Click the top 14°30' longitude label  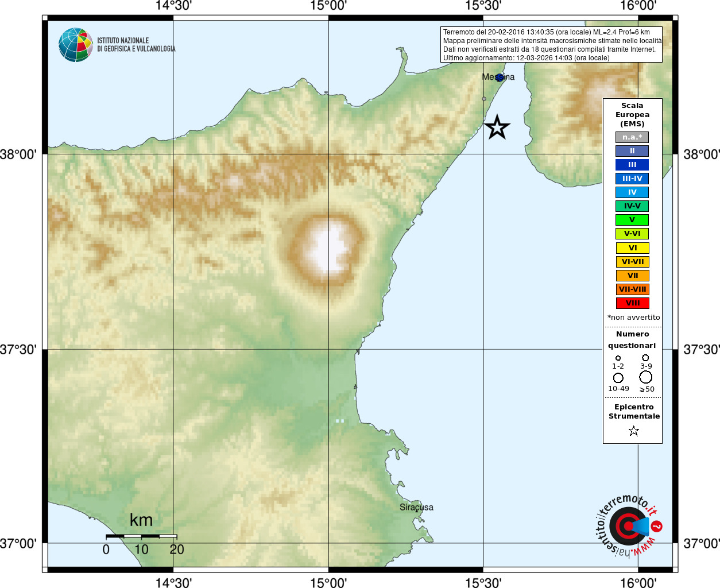coord(173,6)
